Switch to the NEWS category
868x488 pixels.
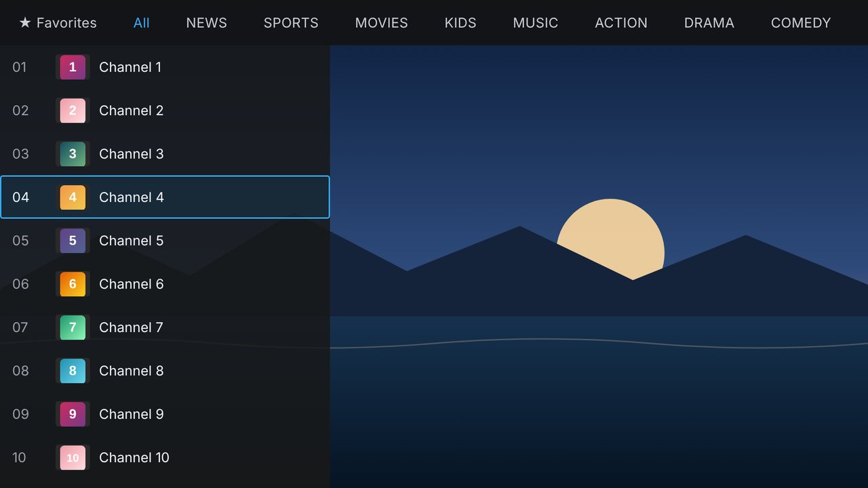click(207, 23)
